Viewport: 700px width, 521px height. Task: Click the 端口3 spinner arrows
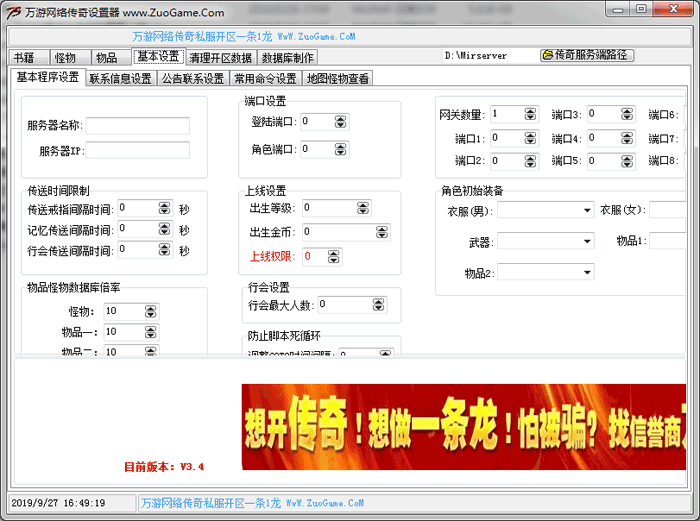tap(627, 114)
